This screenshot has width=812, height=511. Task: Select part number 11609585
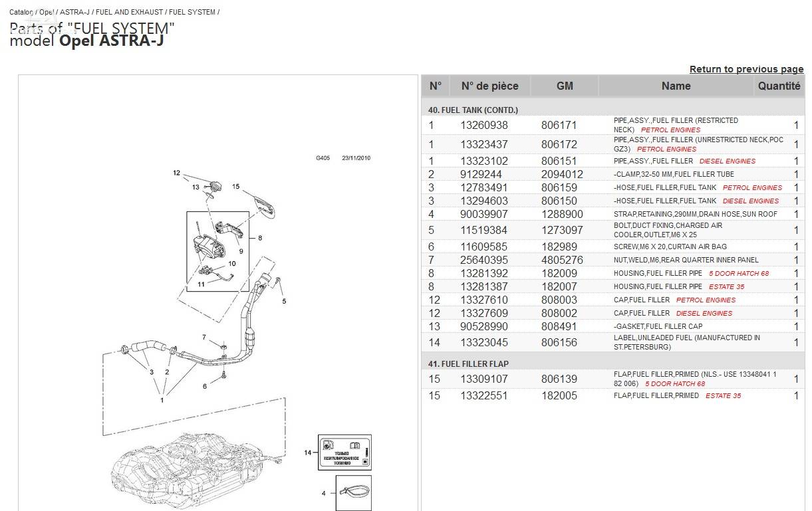coord(483,247)
